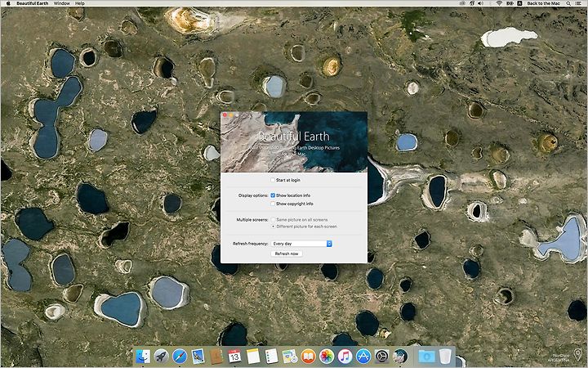Screen dimensions: 588x368
Task: Close the Beautiful Earth preferences window
Action: 225,115
